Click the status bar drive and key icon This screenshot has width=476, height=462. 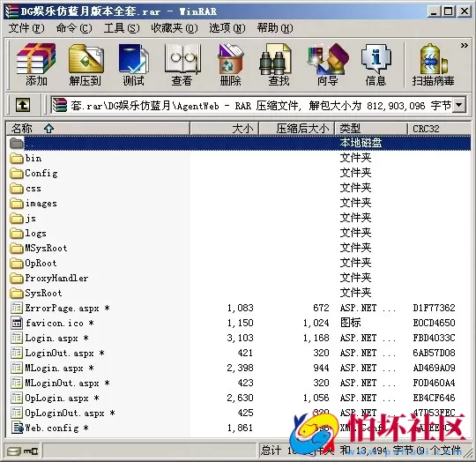22,451
